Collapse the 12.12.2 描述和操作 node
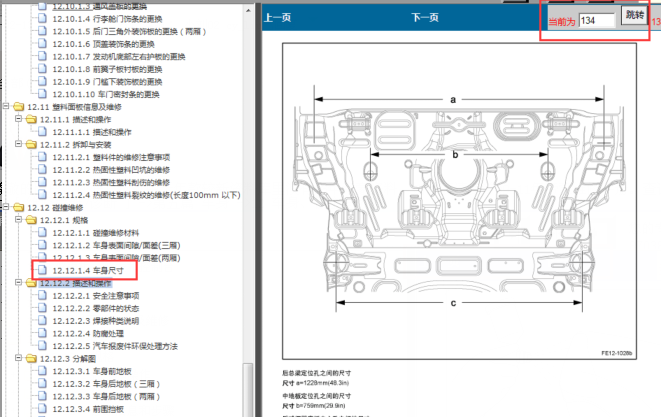The image size is (661, 417). pyautogui.click(x=19, y=282)
